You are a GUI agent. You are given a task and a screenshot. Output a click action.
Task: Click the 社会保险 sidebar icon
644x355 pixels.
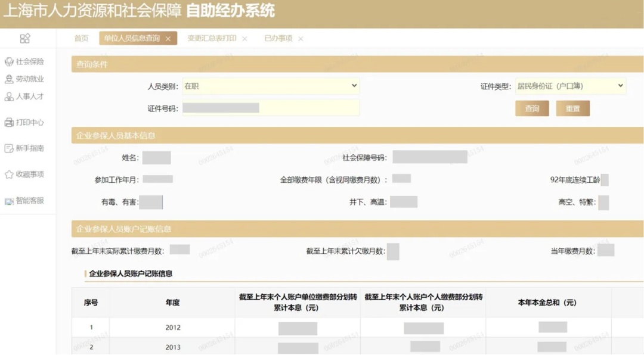tap(9, 62)
